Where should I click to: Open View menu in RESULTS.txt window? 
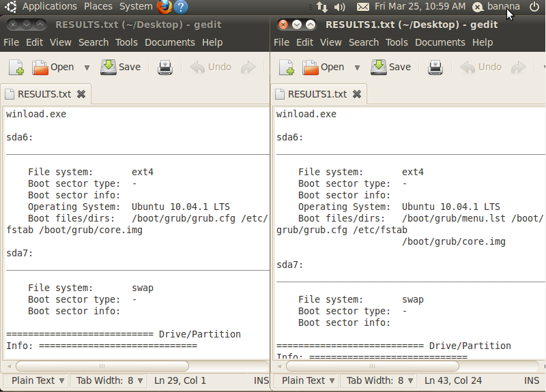point(61,42)
